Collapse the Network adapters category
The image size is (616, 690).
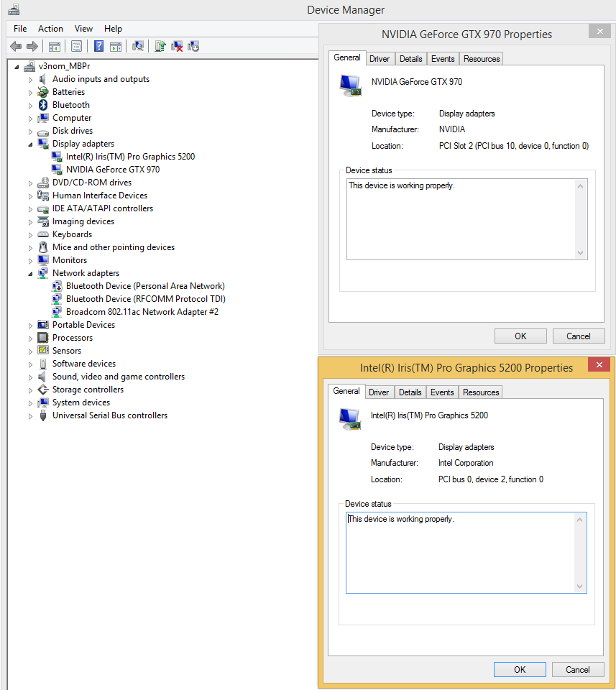[30, 274]
